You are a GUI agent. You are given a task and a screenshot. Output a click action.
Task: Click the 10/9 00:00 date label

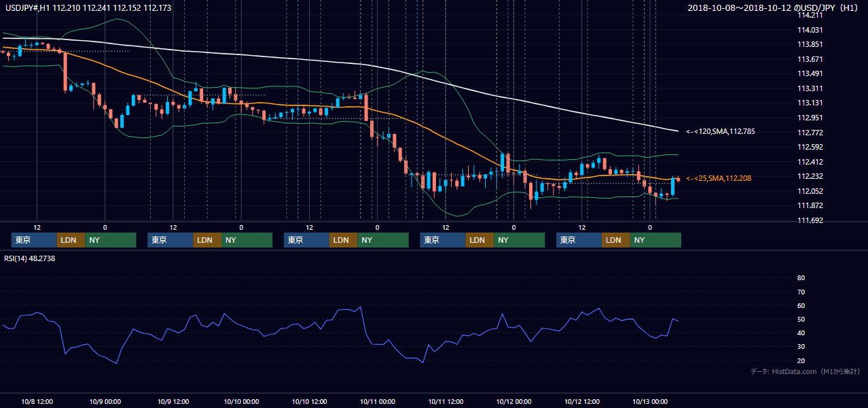pyautogui.click(x=105, y=401)
